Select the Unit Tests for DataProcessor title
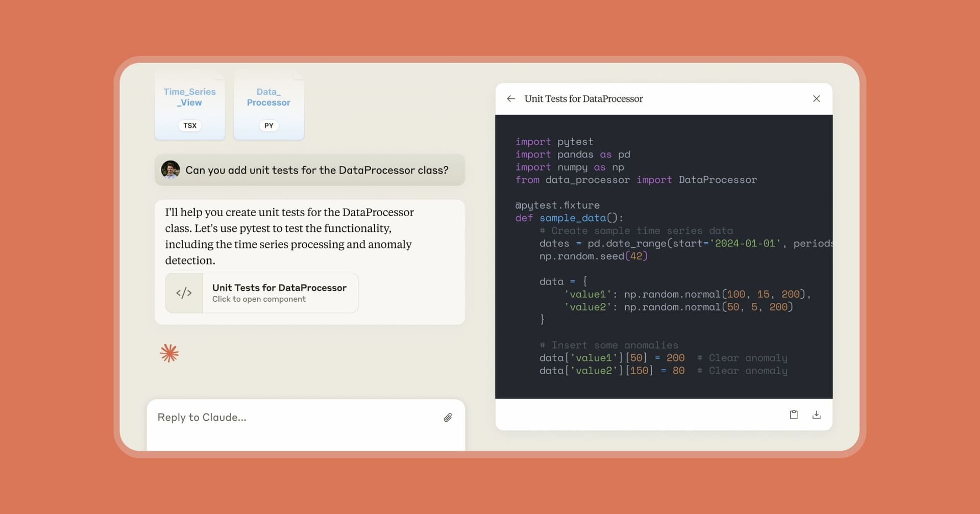Screen dimensions: 980x514 584,98
